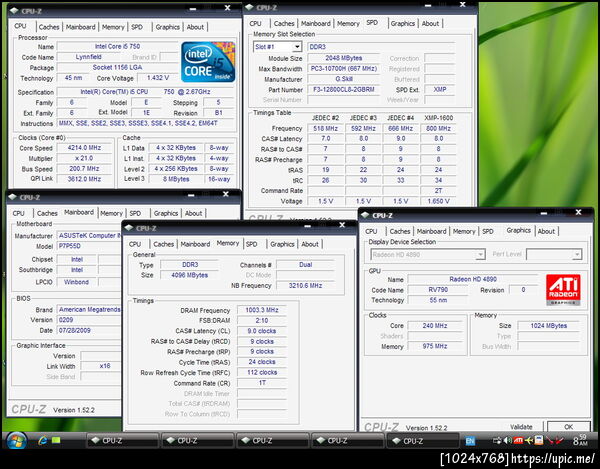Switch to Caches tab in CPU window

coord(49,27)
